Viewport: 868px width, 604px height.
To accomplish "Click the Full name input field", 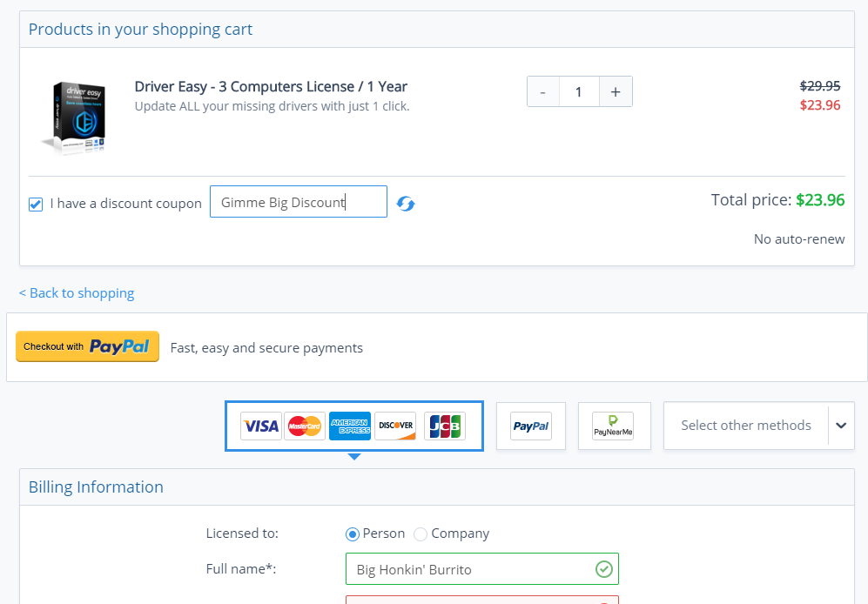I will [470, 569].
